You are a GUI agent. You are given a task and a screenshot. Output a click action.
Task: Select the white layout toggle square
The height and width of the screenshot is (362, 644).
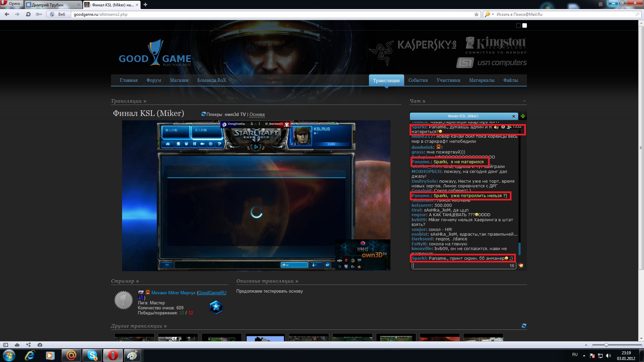(x=525, y=25)
